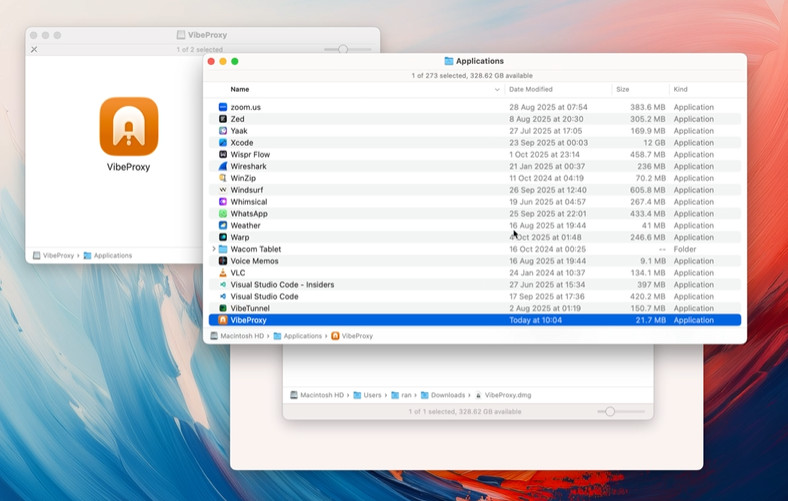The width and height of the screenshot is (788, 501).
Task: Click the Yaak row name
Action: point(239,131)
